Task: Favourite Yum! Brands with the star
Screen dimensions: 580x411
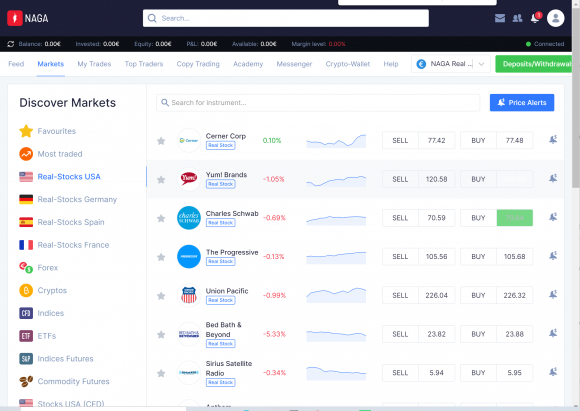Action: click(161, 180)
